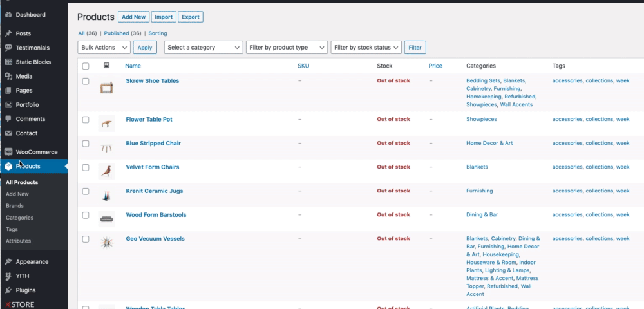Go to Attributes under Products

click(x=19, y=241)
